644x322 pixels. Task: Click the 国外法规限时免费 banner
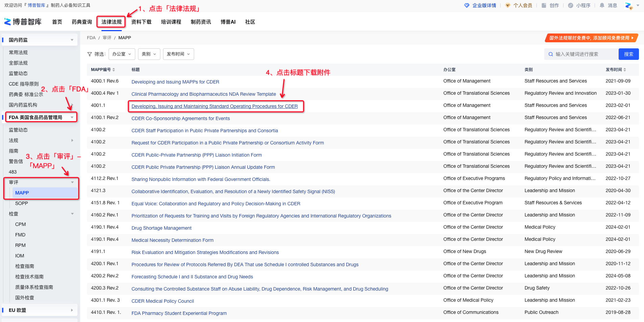pos(591,38)
